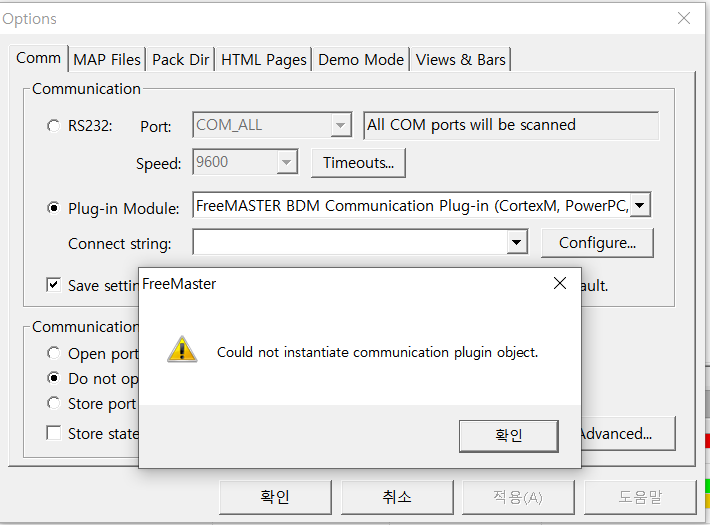Image resolution: width=710 pixels, height=525 pixels.
Task: Click the Advanced... button
Action: coord(627,433)
